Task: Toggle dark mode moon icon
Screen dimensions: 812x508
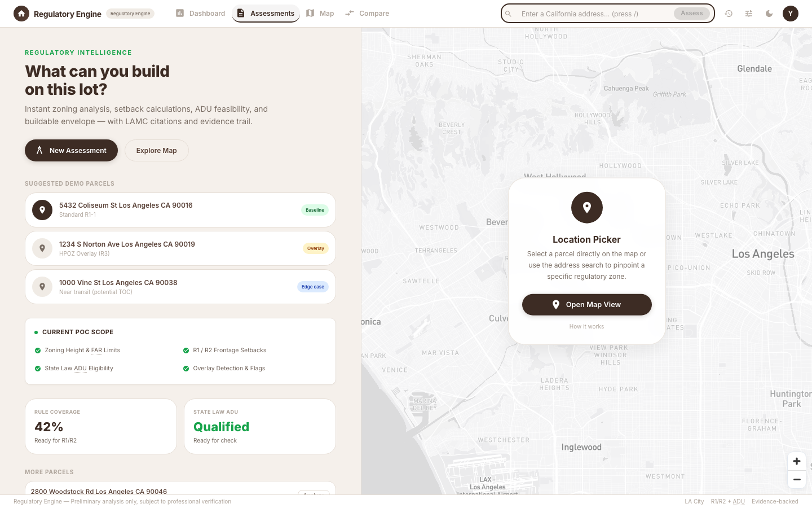Action: (x=769, y=14)
